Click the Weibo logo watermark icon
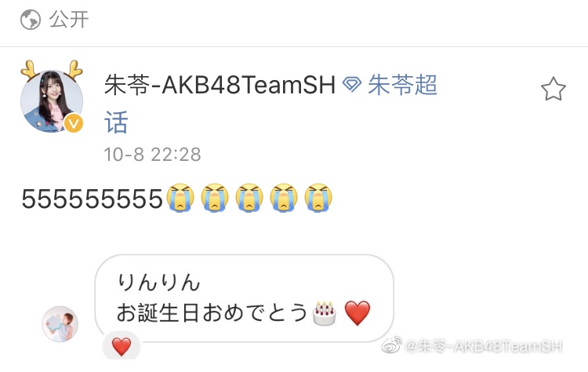The height and width of the screenshot is (372, 588). (391, 345)
